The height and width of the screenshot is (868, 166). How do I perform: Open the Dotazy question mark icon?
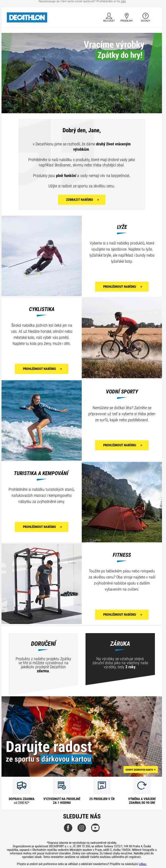point(146,16)
